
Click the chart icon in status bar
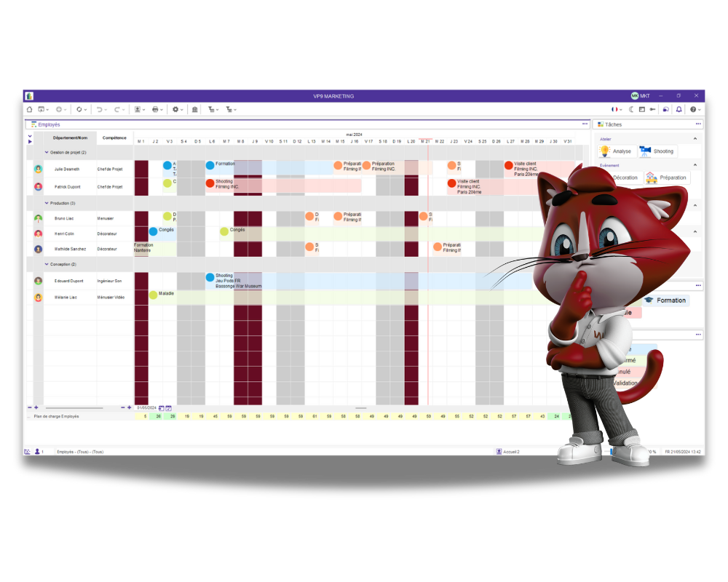coord(28,452)
